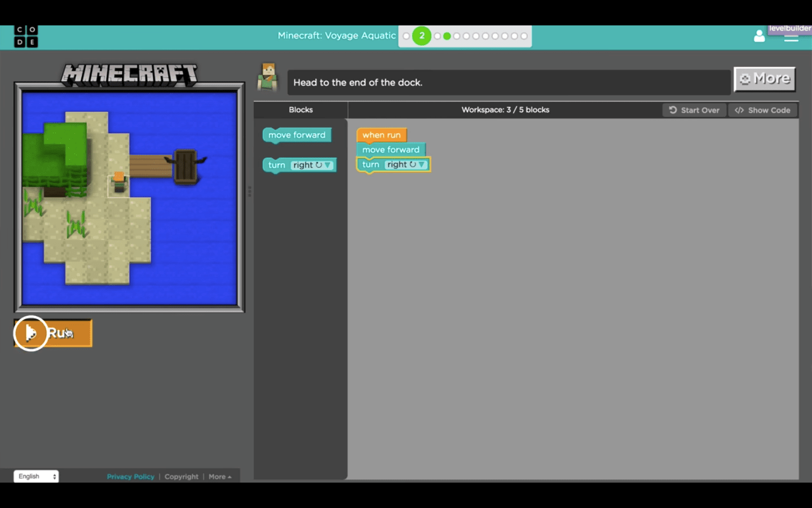The width and height of the screenshot is (812, 508).
Task: Click the levelbuilder badge
Action: [789, 28]
